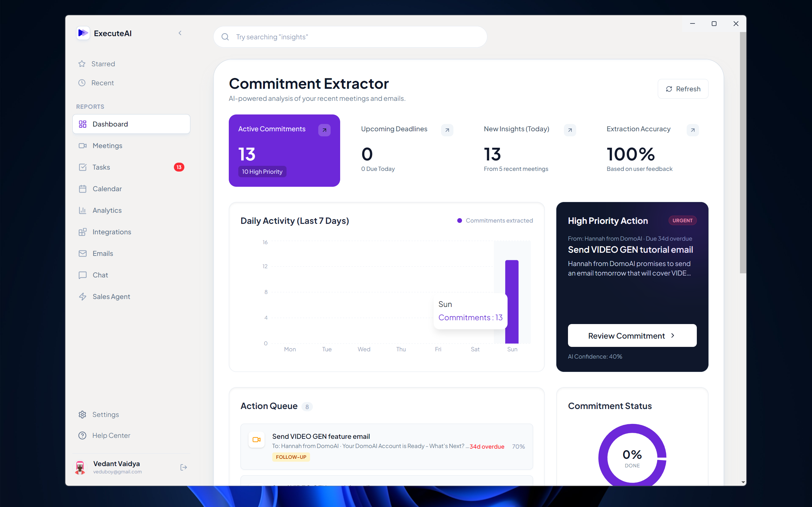The image size is (812, 507).
Task: Expand Upcoming Deadlines with its arrow
Action: point(447,130)
